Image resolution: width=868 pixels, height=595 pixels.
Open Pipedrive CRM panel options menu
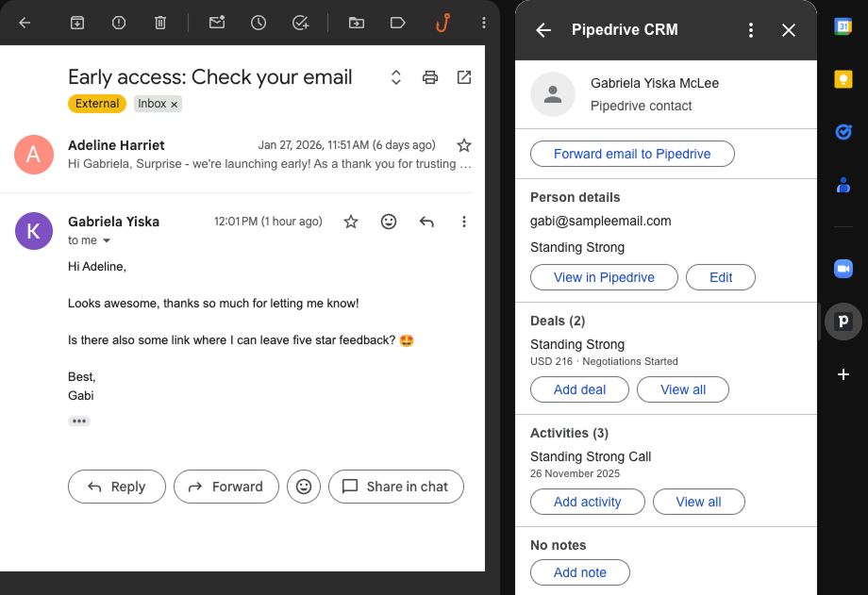click(751, 30)
